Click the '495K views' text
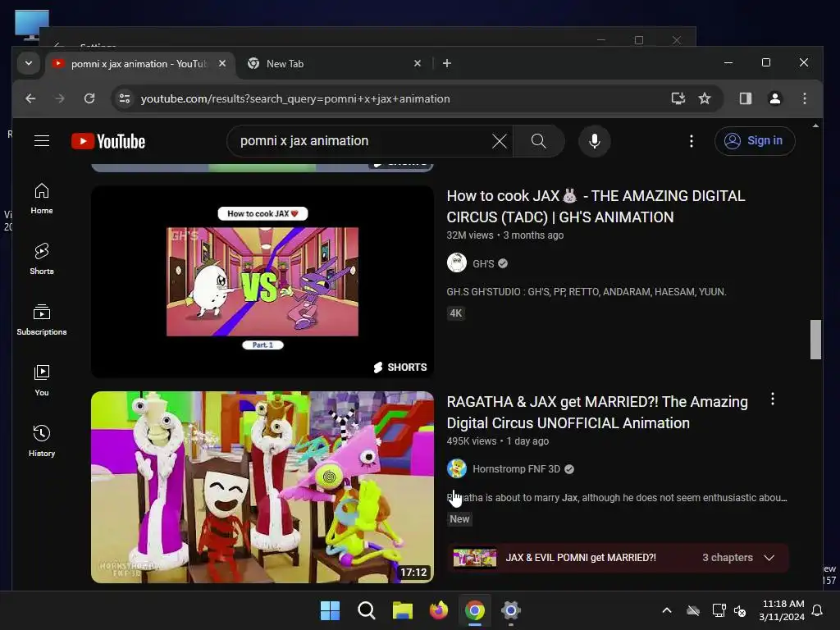The image size is (840, 630). pyautogui.click(x=472, y=441)
